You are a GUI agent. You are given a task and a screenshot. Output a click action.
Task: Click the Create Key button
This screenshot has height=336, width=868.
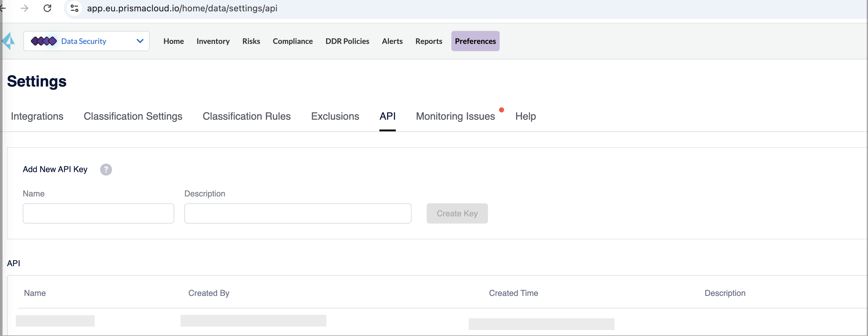coord(457,213)
